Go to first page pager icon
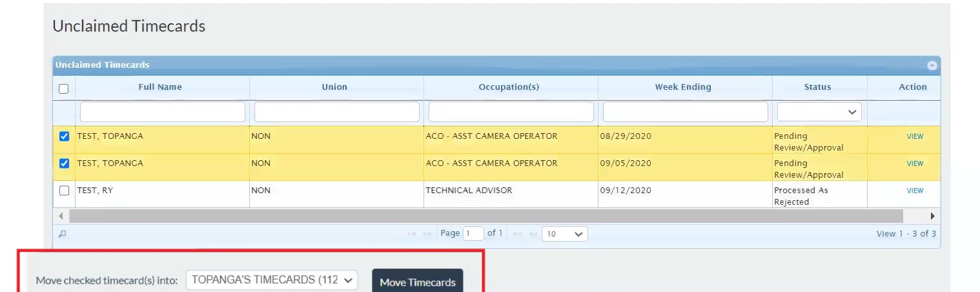980x292 pixels. tap(412, 234)
